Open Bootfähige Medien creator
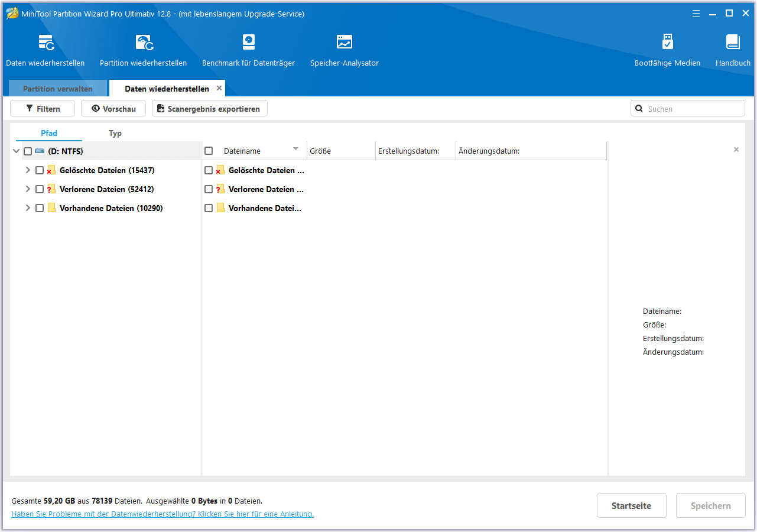The width and height of the screenshot is (757, 532). [x=668, y=50]
